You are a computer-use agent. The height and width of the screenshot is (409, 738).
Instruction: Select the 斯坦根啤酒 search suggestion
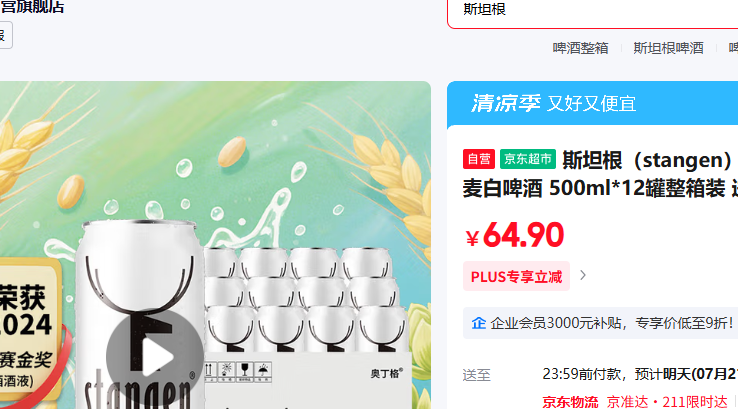click(668, 48)
